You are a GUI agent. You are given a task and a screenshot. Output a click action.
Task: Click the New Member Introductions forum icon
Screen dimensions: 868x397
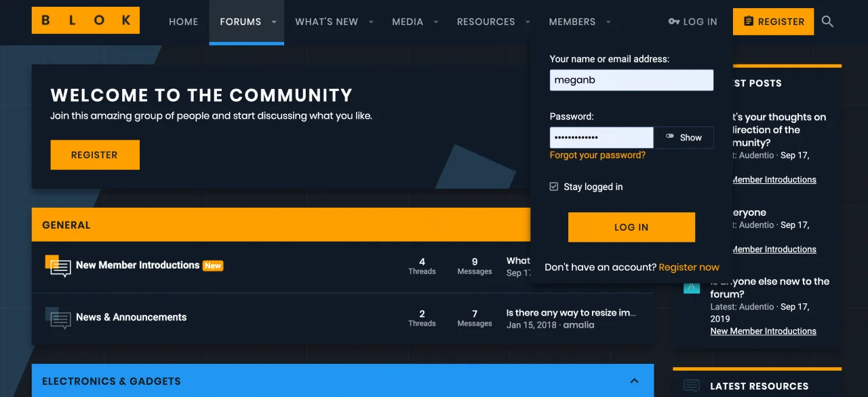pyautogui.click(x=58, y=266)
